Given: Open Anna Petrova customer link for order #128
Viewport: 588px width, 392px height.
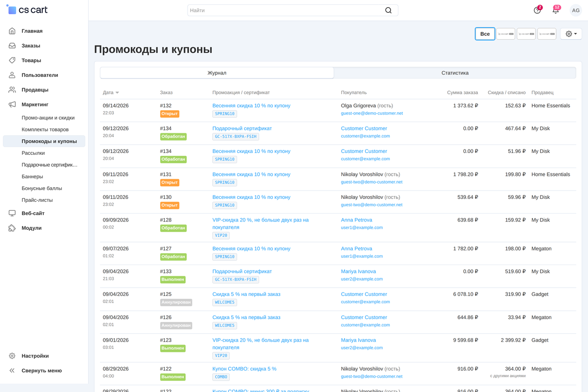Looking at the screenshot, I should 357,220.
